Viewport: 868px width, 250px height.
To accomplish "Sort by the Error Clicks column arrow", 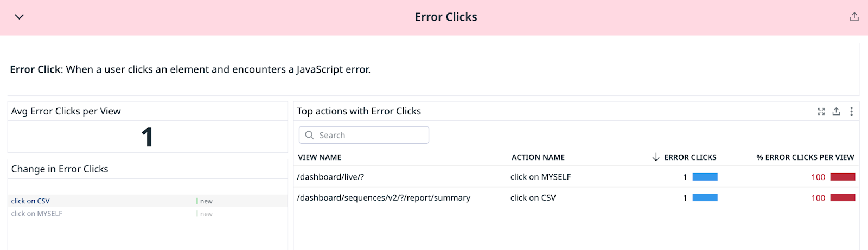I will [655, 157].
